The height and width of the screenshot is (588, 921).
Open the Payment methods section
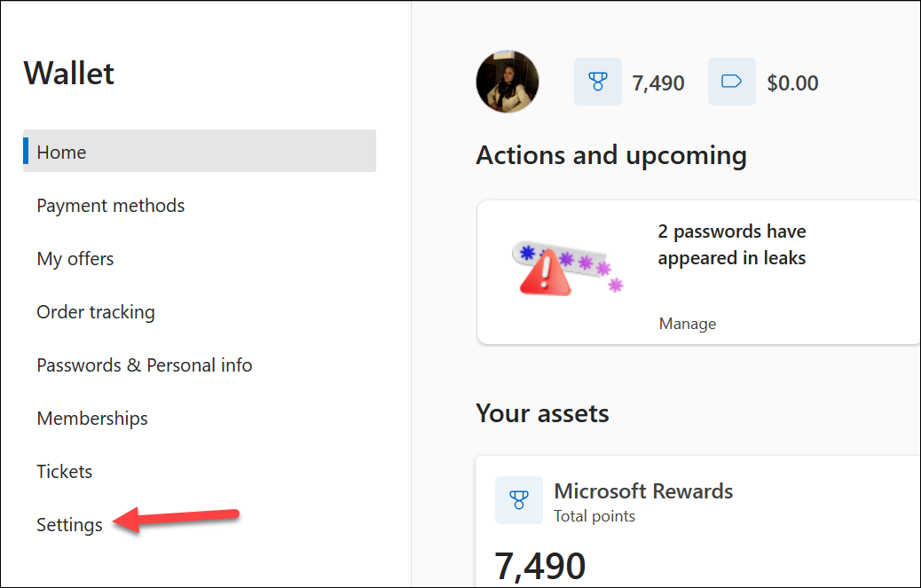(110, 205)
